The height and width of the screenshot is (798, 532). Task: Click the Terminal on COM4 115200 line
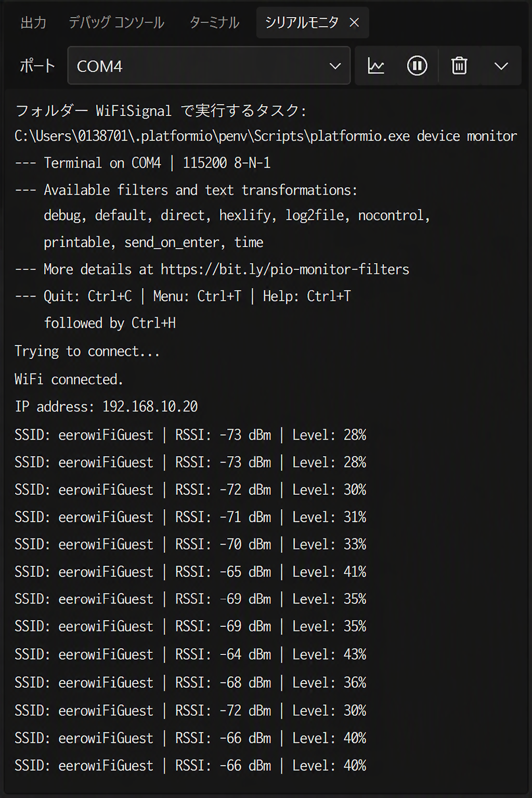click(x=142, y=163)
